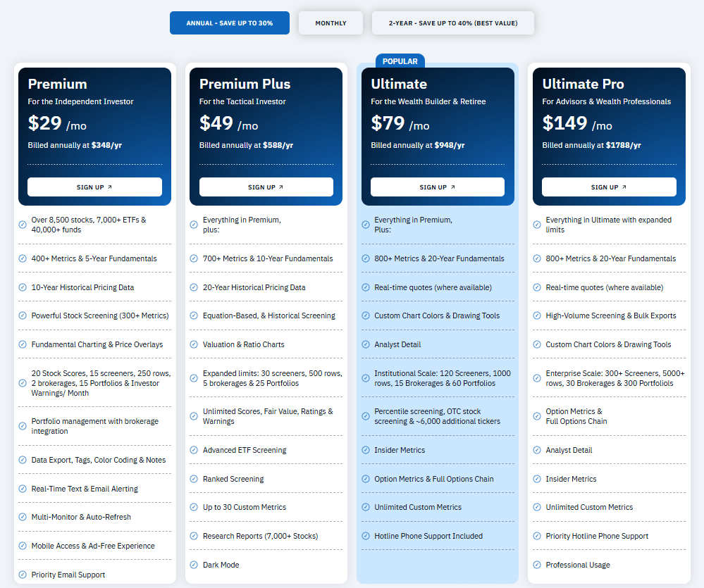Click checkmark icon beside Real-Time Text & Email Alerting
The height and width of the screenshot is (588, 704).
coord(23,489)
